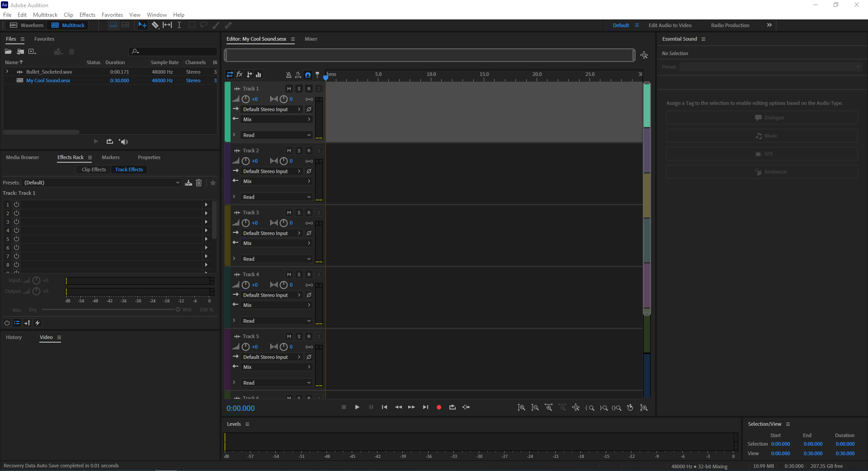Solo Track 5 with S button
868x471 pixels.
pyautogui.click(x=299, y=336)
